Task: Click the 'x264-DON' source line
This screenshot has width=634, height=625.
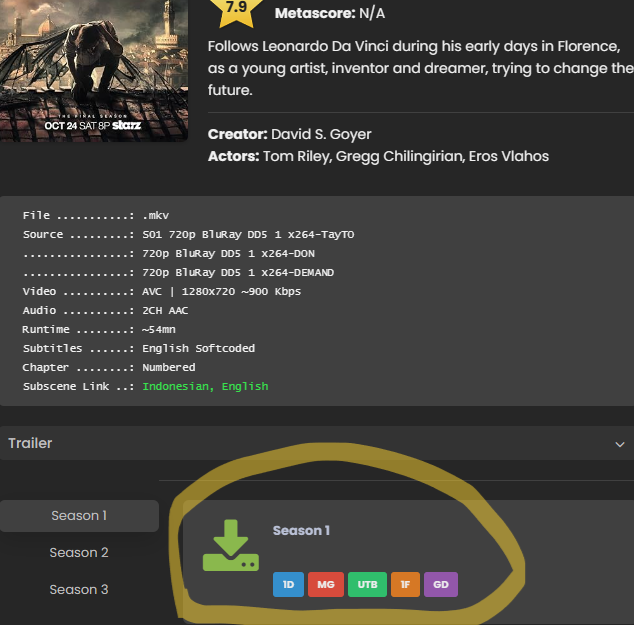Action: pos(169,253)
